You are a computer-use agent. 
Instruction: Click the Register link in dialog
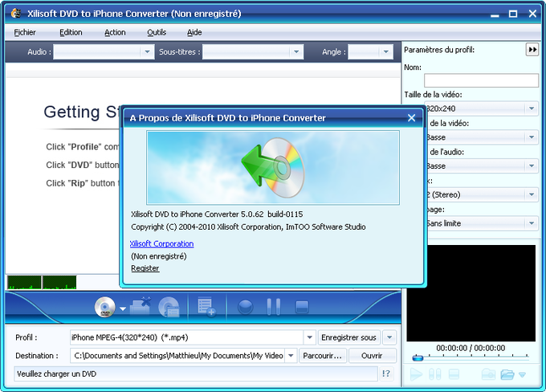145,268
